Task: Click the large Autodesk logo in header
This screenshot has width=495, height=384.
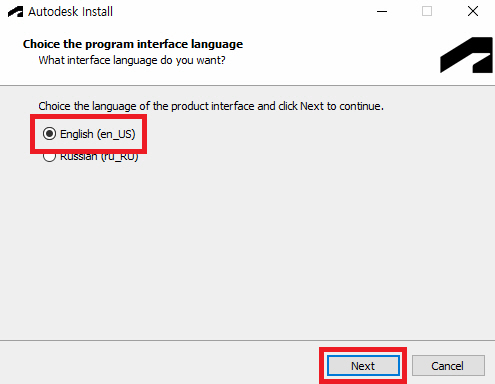Action: 466,55
